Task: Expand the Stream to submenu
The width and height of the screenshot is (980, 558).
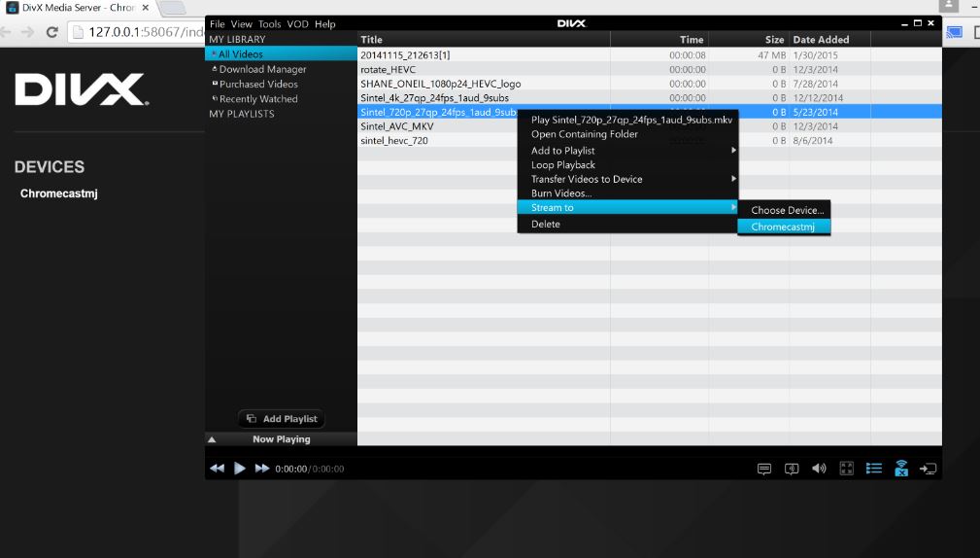Action: [628, 207]
